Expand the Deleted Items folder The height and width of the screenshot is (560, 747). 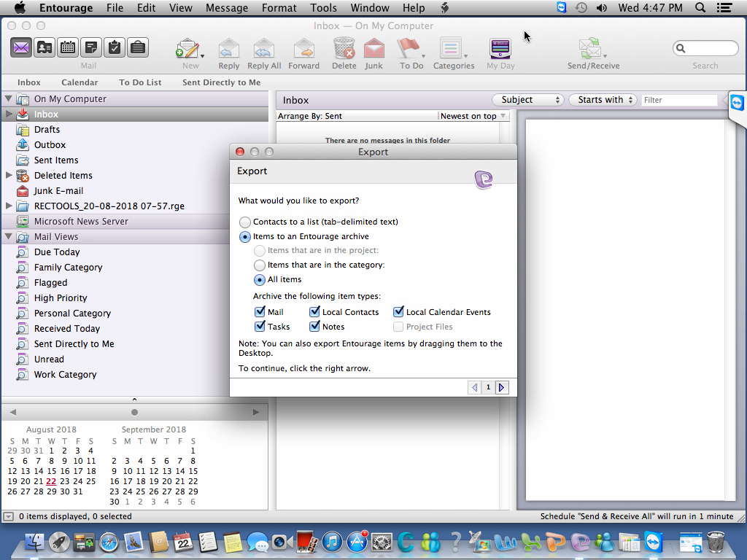(x=9, y=175)
